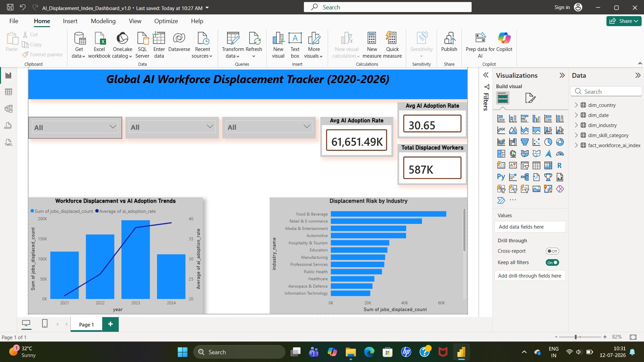Open the Insert ribbon tab
The image size is (644, 362).
pyautogui.click(x=70, y=21)
